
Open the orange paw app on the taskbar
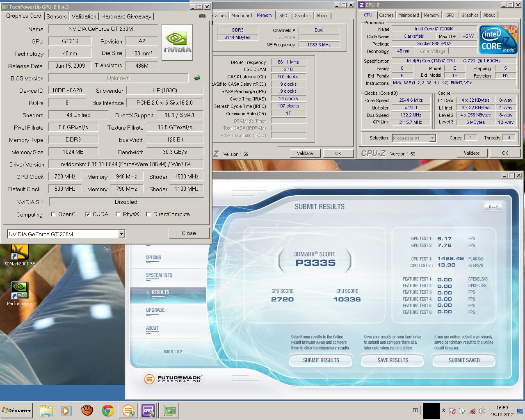[87, 411]
